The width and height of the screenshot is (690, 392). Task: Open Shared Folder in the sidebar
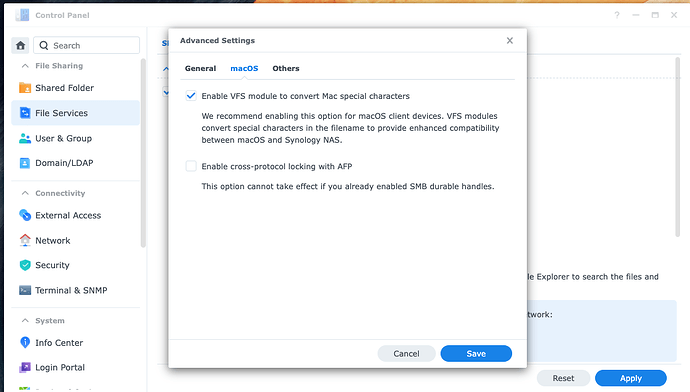coord(75,88)
